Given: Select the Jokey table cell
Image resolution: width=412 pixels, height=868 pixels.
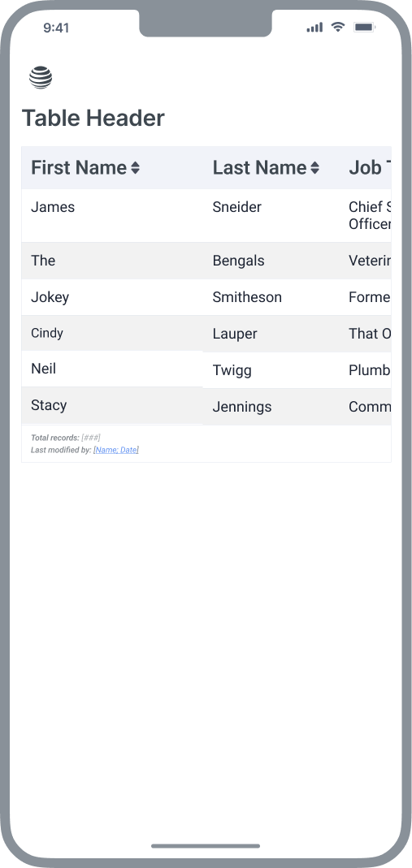Looking at the screenshot, I should [x=112, y=297].
